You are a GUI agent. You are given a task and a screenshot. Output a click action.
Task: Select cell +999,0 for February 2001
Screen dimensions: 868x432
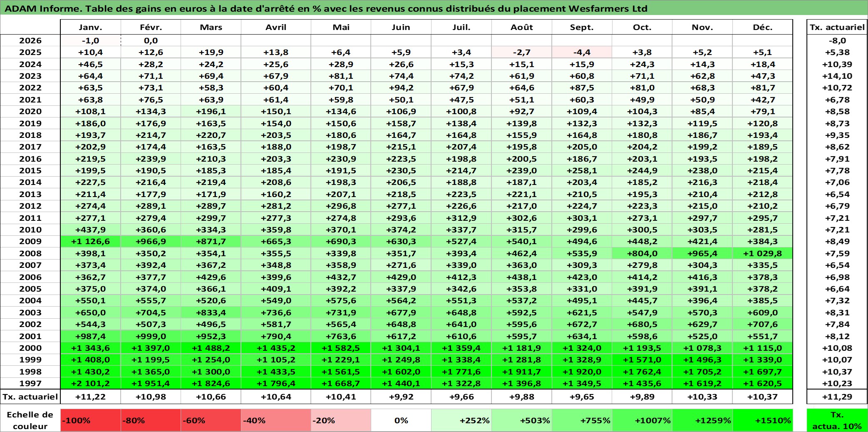pos(151,336)
